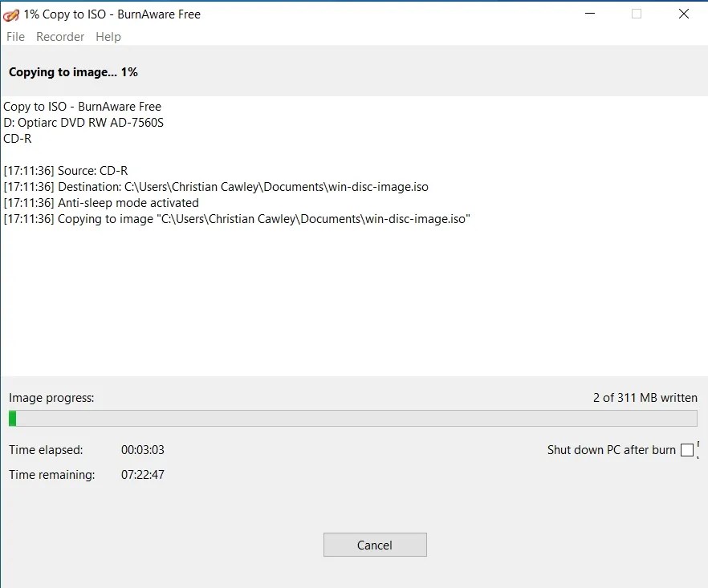708x588 pixels.
Task: Click the Copy to ISO - BurnAware Free heading
Action: click(83, 106)
